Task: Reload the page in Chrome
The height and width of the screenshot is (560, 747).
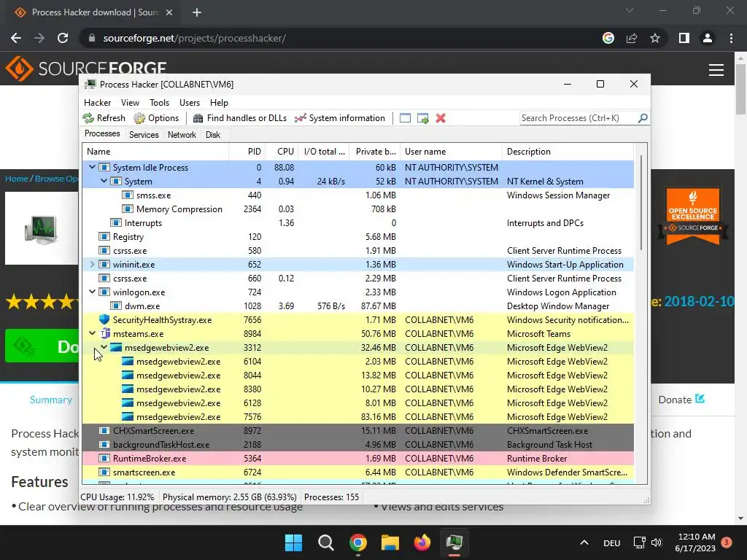Action: [63, 38]
